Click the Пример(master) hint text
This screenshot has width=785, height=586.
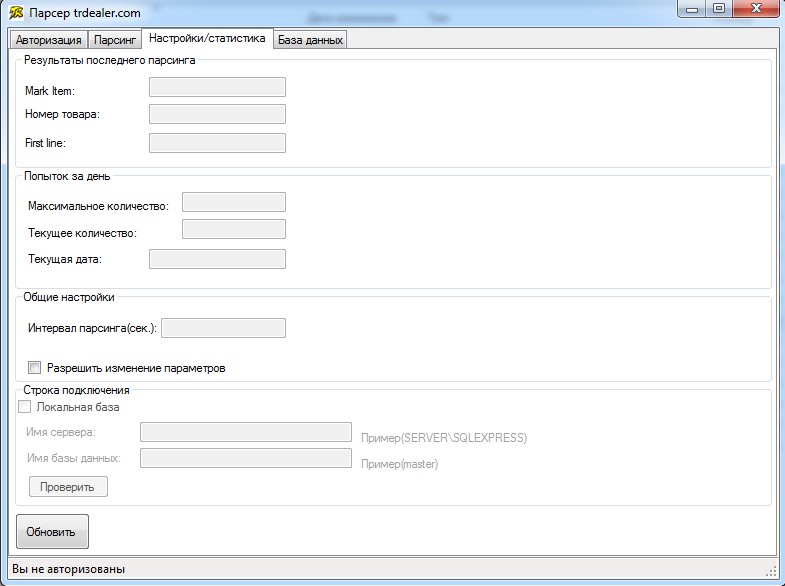tap(400, 464)
